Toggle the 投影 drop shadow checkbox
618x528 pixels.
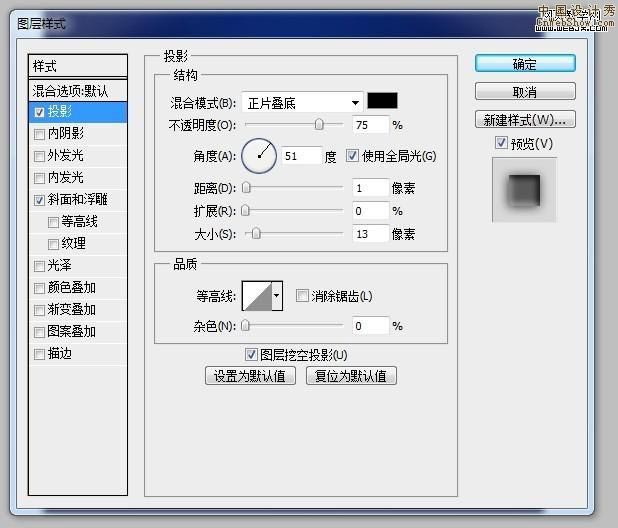39,112
